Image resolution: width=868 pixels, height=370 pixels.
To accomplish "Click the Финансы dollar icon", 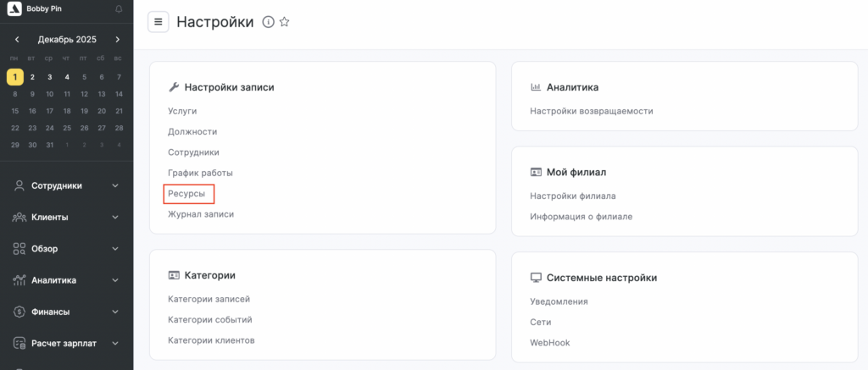I will tap(19, 312).
